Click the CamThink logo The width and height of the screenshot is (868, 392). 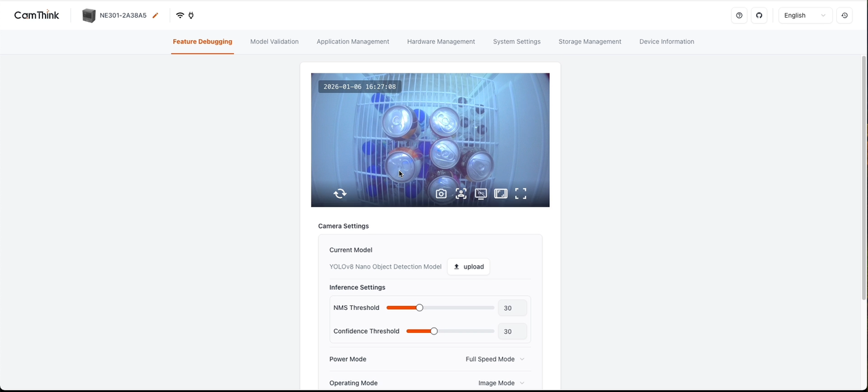coord(37,16)
